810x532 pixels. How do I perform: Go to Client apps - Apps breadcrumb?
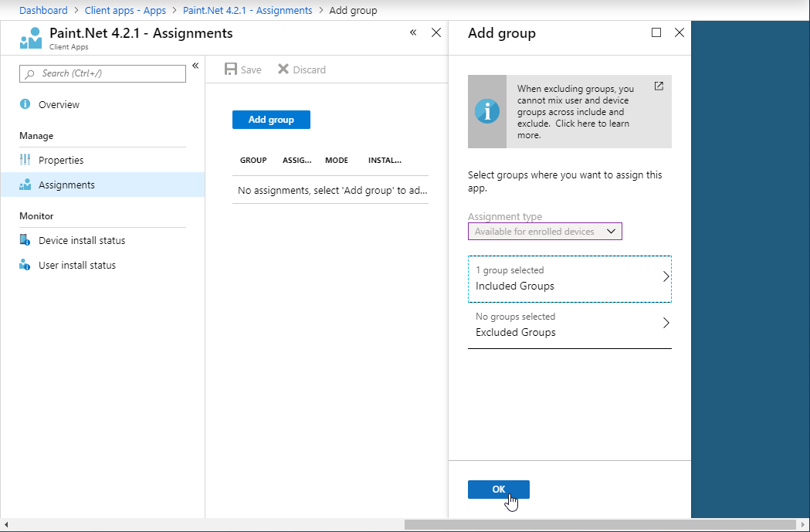[x=125, y=10]
